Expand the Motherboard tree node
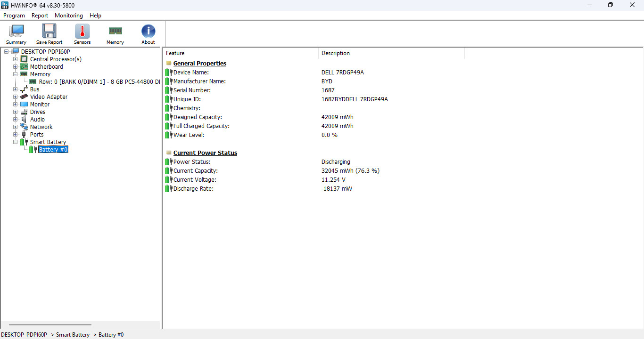 click(16, 67)
